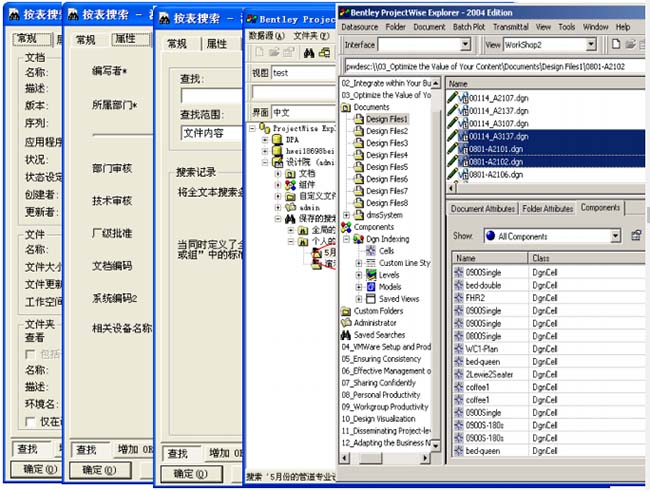Screen dimensions: 650x490
Task: Click the cell icon of bed-double row
Action: coord(458,285)
